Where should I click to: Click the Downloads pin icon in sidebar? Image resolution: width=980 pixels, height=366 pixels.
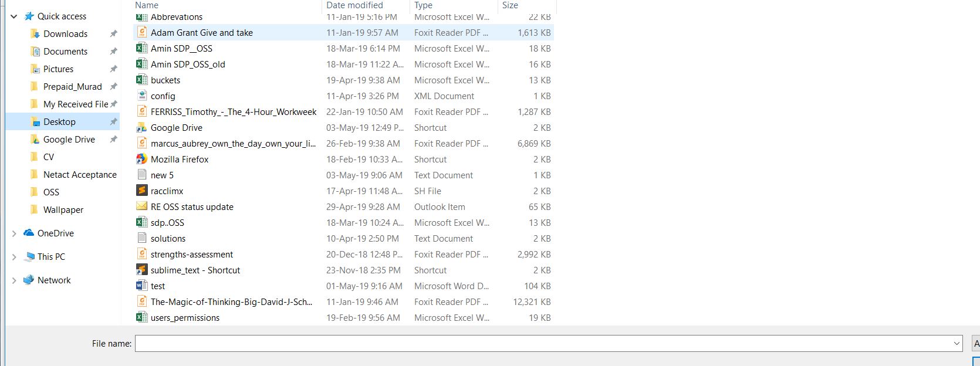[113, 34]
